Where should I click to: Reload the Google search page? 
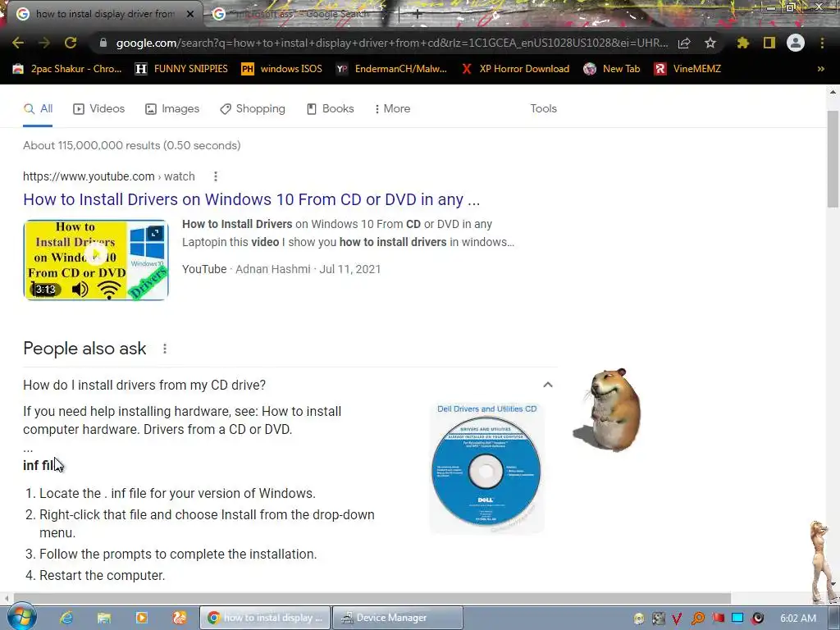tap(71, 43)
